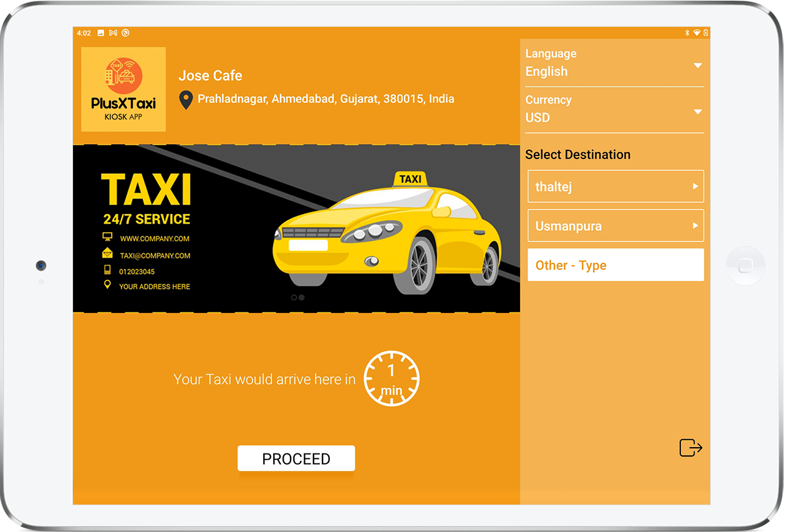
Task: Click arrow on the Usmanpura row
Action: point(695,226)
